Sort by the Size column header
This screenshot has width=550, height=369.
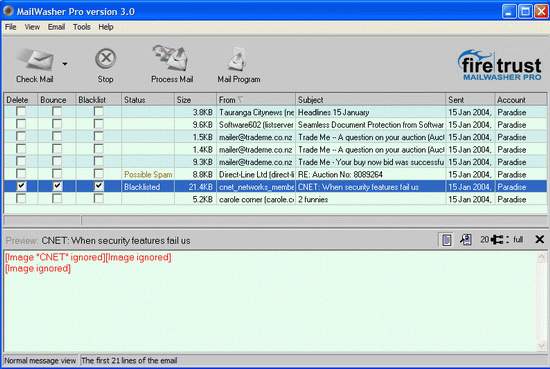click(195, 100)
